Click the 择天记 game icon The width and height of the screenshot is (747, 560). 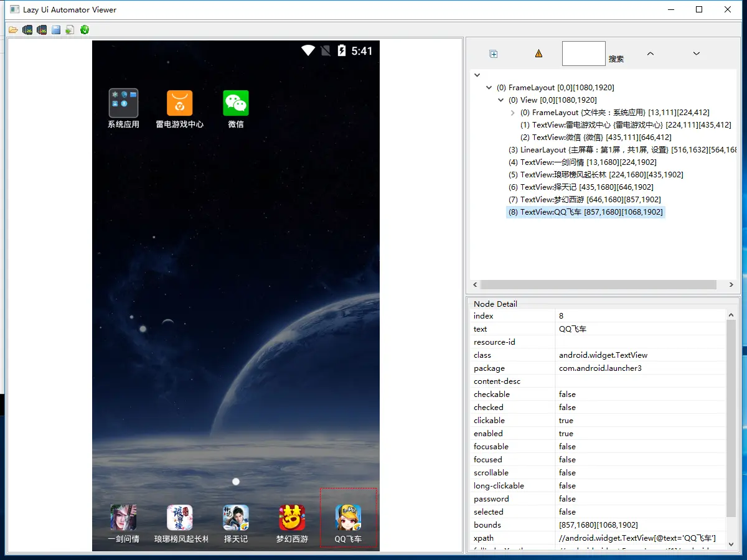[x=236, y=517]
